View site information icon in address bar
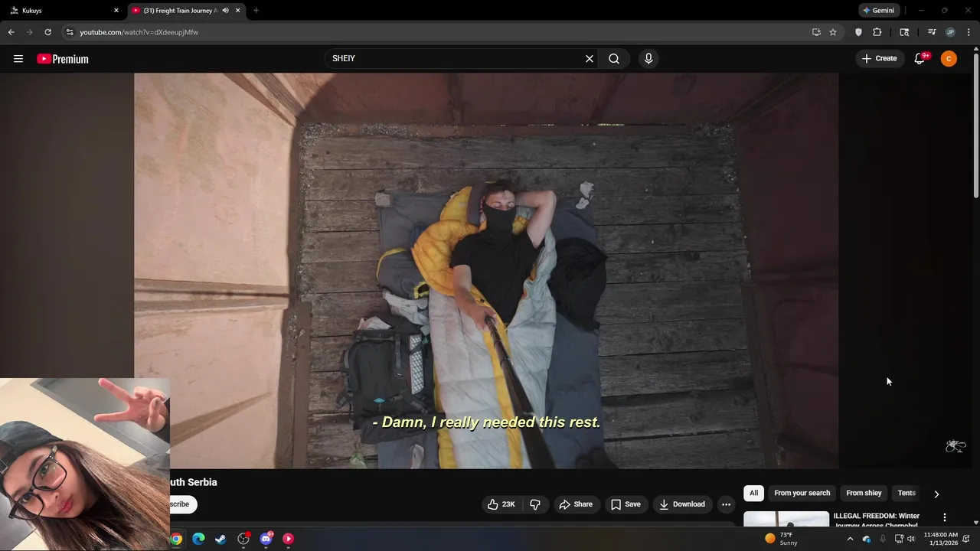This screenshot has height=551, width=980. [70, 32]
